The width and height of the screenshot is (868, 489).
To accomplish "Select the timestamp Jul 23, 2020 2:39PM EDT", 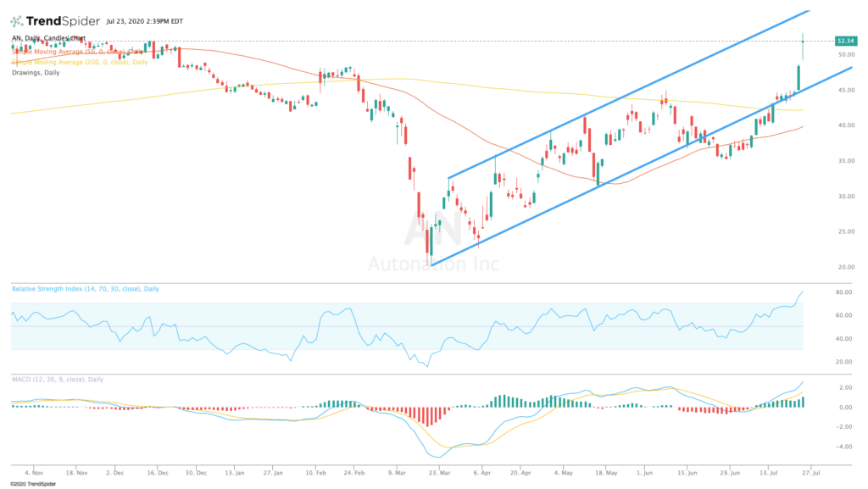I will 144,21.
